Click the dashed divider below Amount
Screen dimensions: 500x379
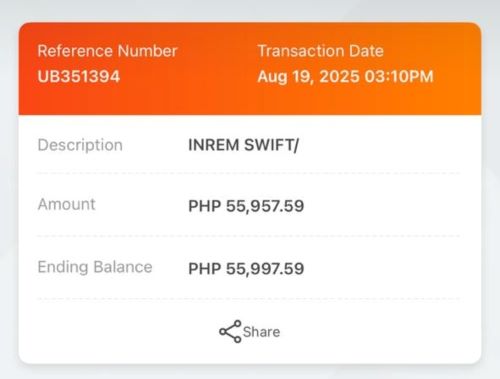249,236
